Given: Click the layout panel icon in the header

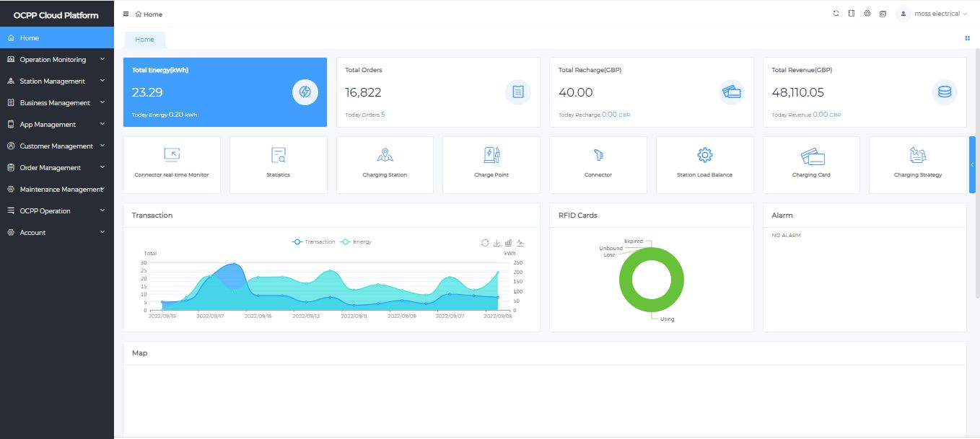Looking at the screenshot, I should pos(852,13).
